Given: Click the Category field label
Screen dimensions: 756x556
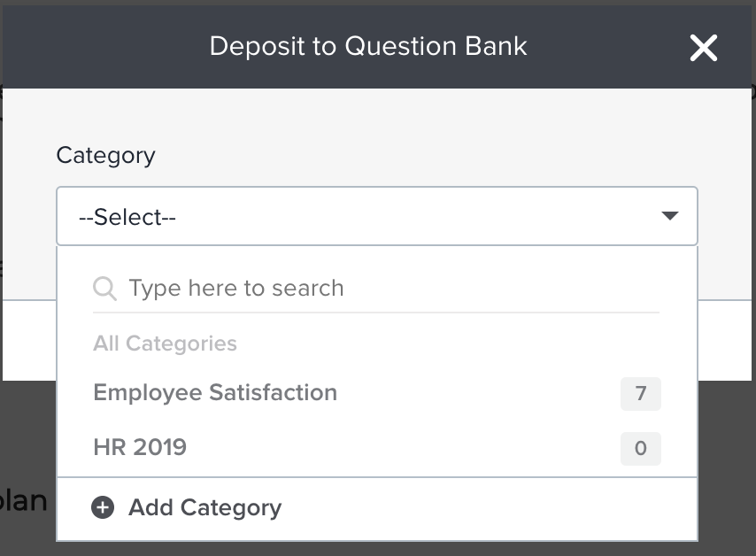Looking at the screenshot, I should (105, 156).
